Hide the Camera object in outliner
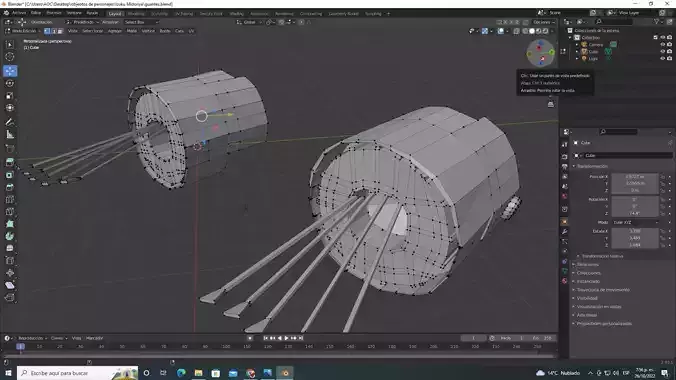Image resolution: width=676 pixels, height=380 pixels. pyautogui.click(x=663, y=44)
